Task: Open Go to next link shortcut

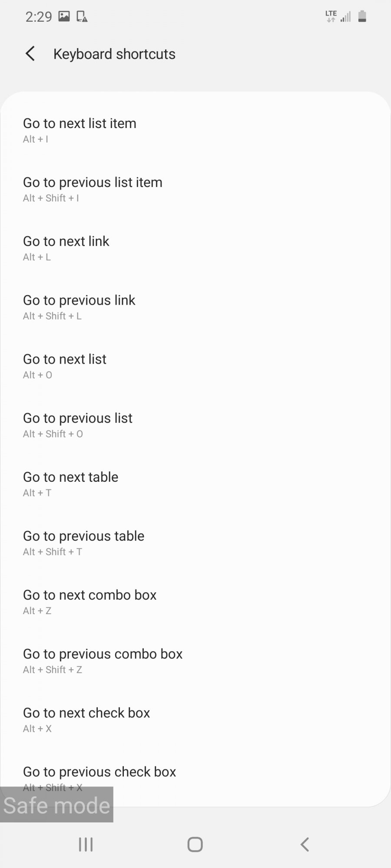Action: click(195, 248)
